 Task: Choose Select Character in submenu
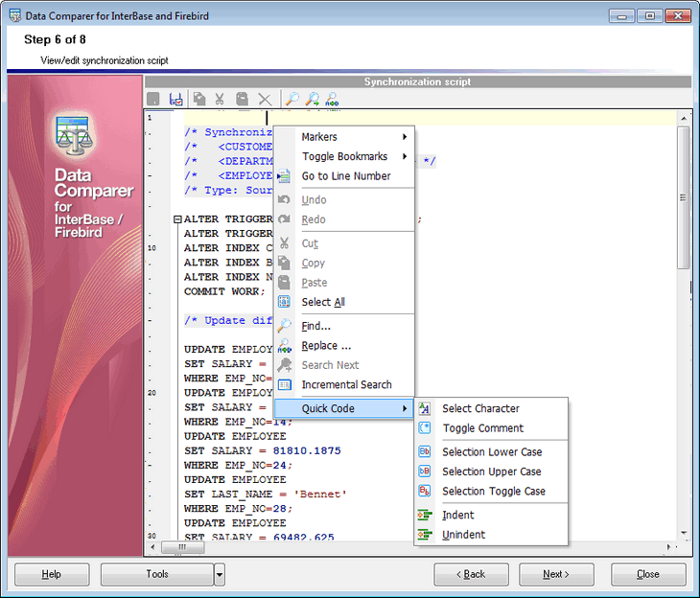coord(491,408)
